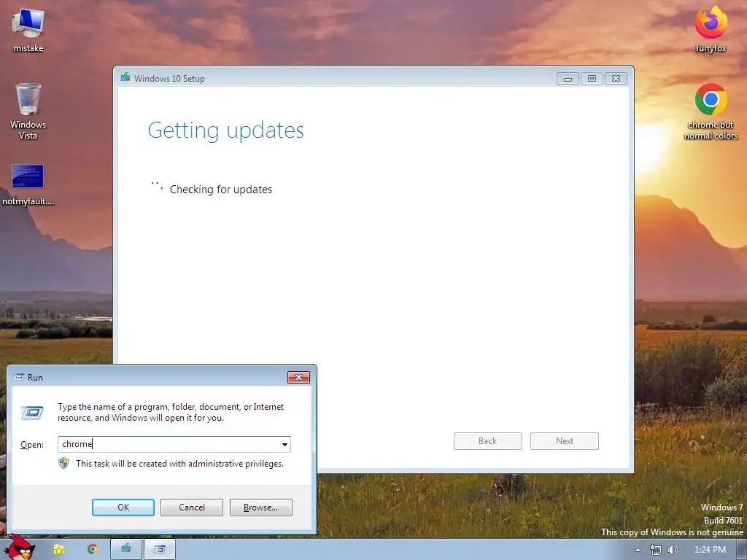Close the Run dialog with red X
The width and height of the screenshot is (747, 560).
point(298,377)
